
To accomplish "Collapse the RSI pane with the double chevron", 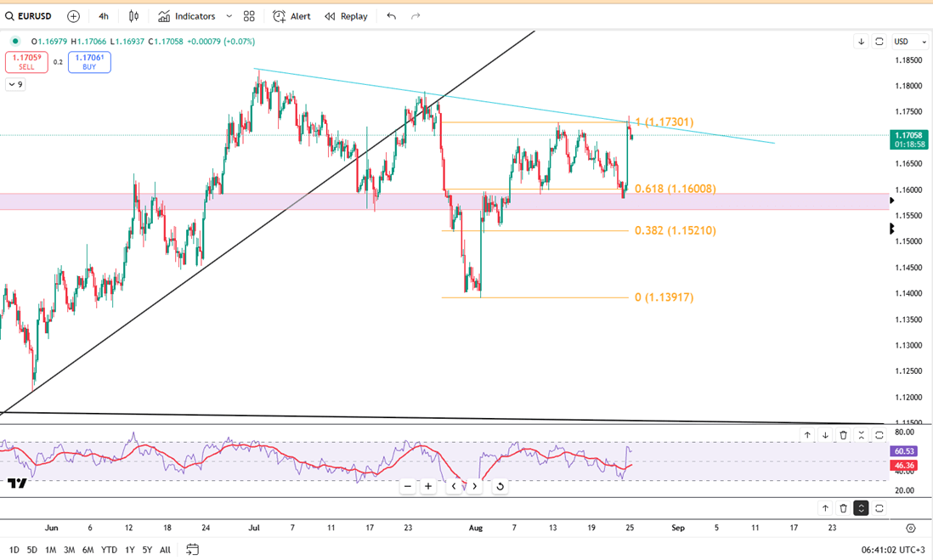I will [x=862, y=435].
